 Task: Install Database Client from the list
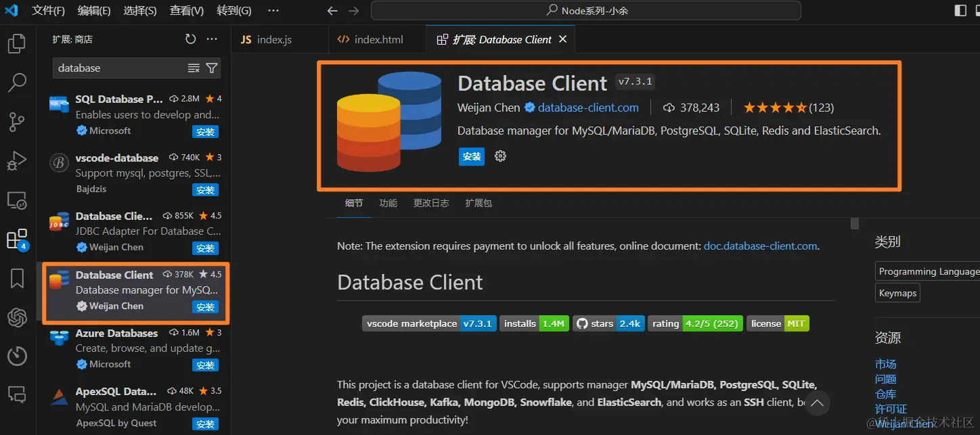point(206,307)
